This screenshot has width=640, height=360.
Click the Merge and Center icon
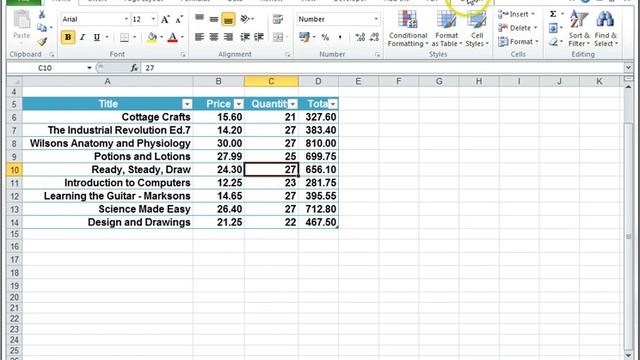(x=278, y=37)
